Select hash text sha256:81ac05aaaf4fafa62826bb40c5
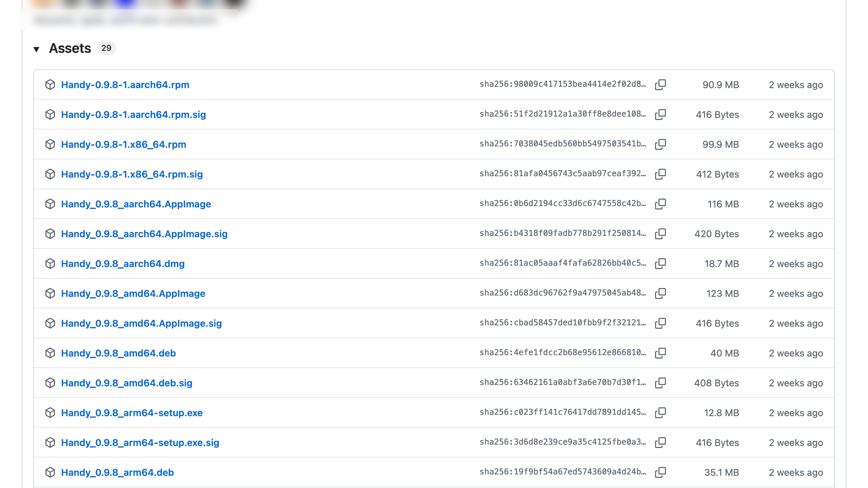The height and width of the screenshot is (488, 868). [563, 263]
